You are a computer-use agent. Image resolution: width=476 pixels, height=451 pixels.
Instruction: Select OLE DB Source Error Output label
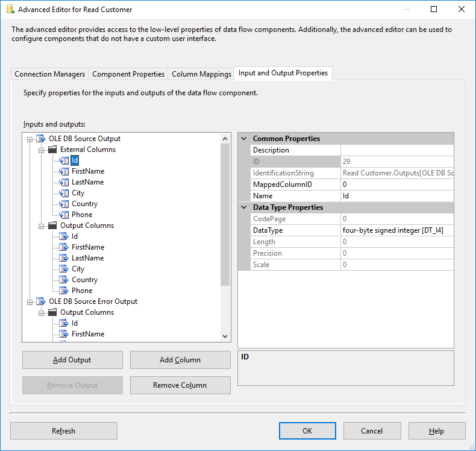tap(93, 301)
